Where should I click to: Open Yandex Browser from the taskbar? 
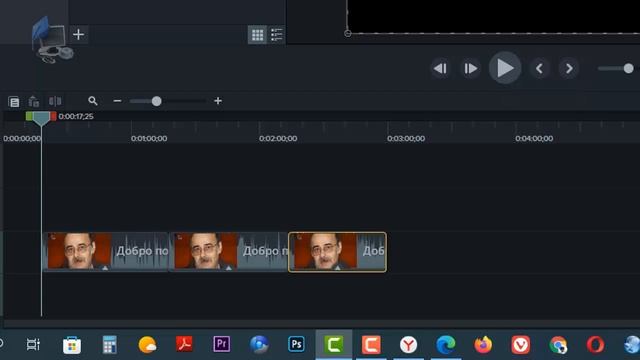click(408, 345)
